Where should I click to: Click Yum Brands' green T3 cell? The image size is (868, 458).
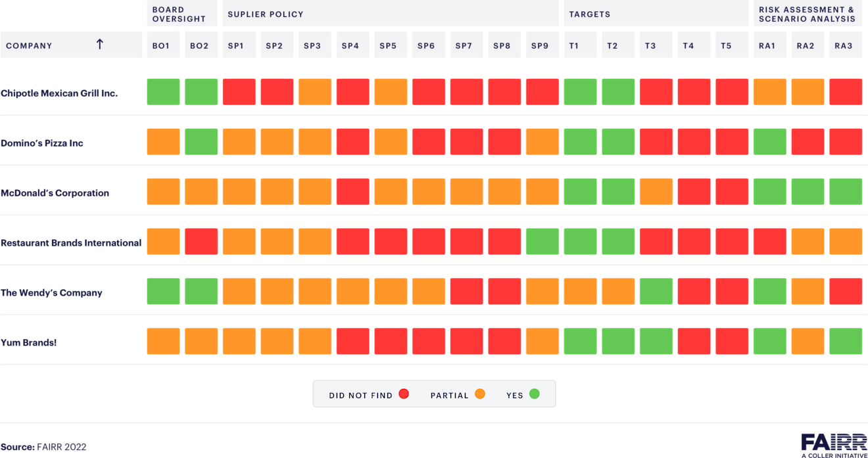[x=656, y=342]
